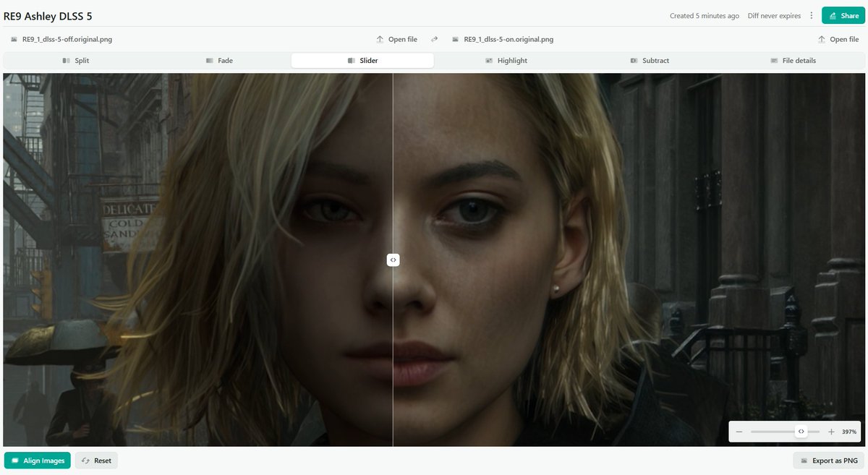The width and height of the screenshot is (868, 475).
Task: Grab the comparison slider divider handle
Action: point(393,260)
